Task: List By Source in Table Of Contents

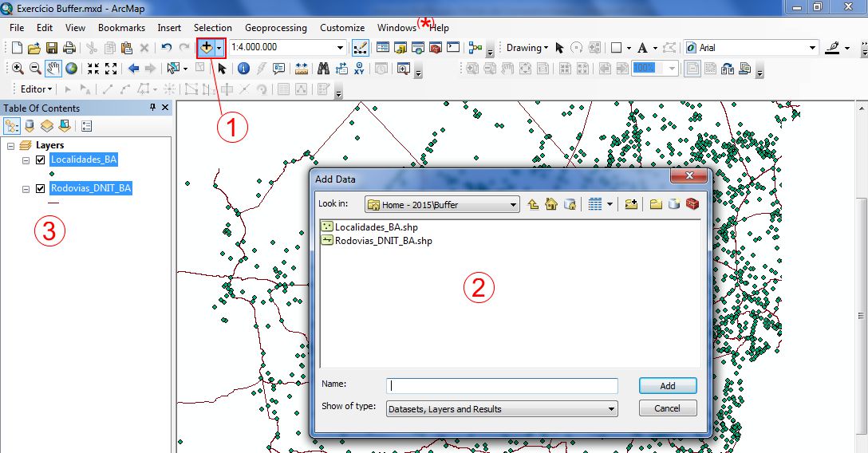Action: click(x=30, y=126)
